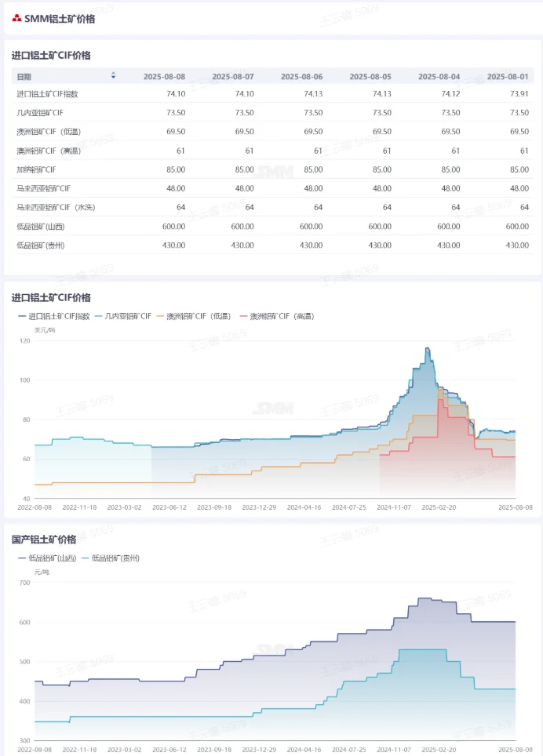Select the 2025-08-01 column header
Image resolution: width=543 pixels, height=756 pixels.
pos(508,77)
